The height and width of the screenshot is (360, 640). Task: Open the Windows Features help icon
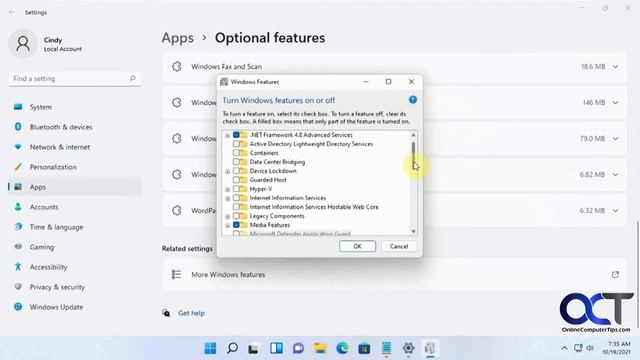pos(413,100)
